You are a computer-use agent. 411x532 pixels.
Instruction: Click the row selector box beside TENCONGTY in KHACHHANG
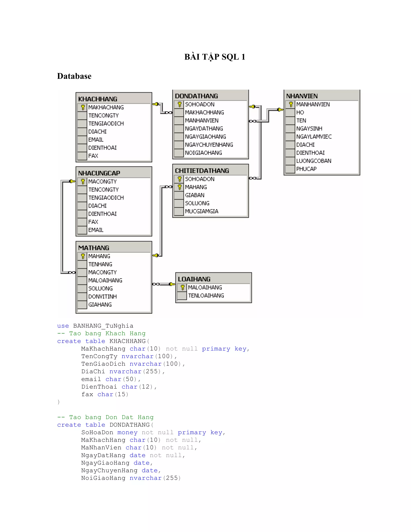coord(82,115)
